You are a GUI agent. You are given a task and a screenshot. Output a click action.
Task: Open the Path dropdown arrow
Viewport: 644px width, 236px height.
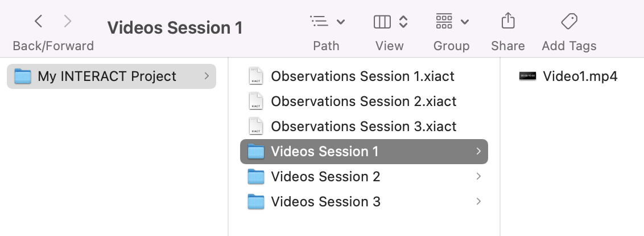[x=340, y=22]
